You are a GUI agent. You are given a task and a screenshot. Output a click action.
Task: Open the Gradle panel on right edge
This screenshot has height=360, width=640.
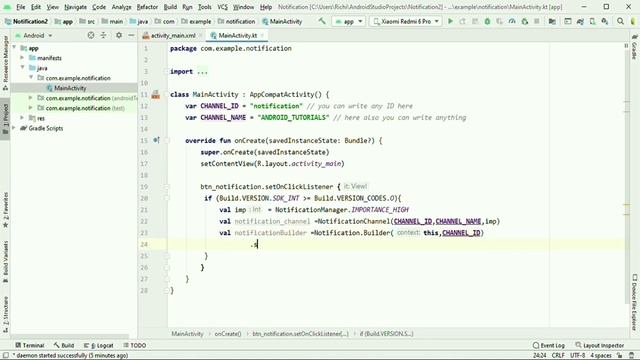[x=634, y=47]
